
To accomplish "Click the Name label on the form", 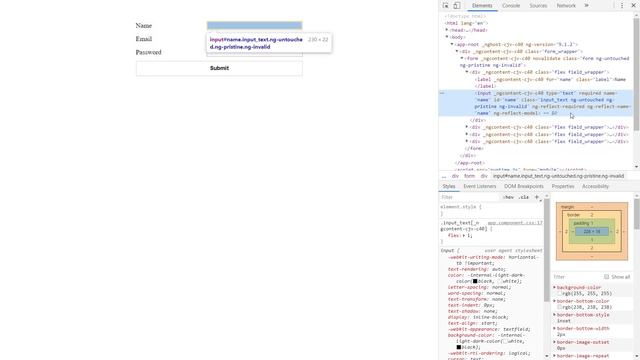I will click(143, 25).
